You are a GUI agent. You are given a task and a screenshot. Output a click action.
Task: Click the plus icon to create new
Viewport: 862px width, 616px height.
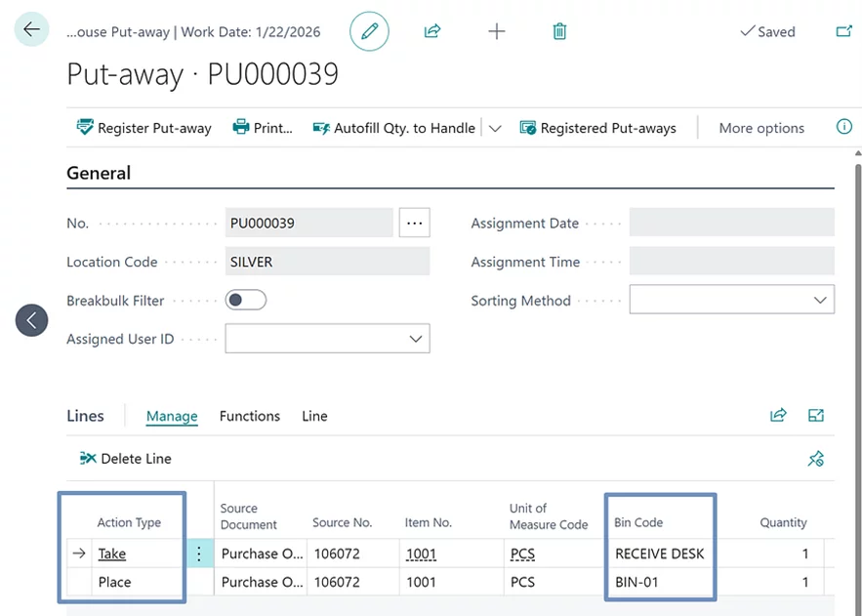coord(496,31)
